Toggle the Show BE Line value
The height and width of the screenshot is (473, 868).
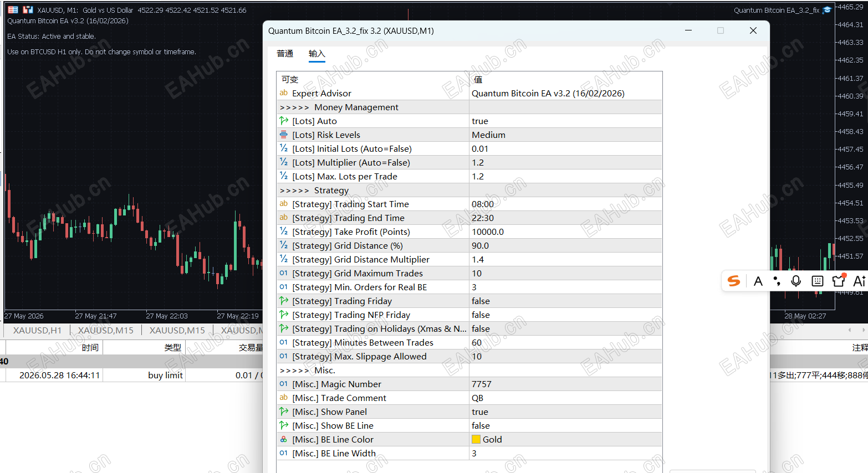click(x=565, y=425)
